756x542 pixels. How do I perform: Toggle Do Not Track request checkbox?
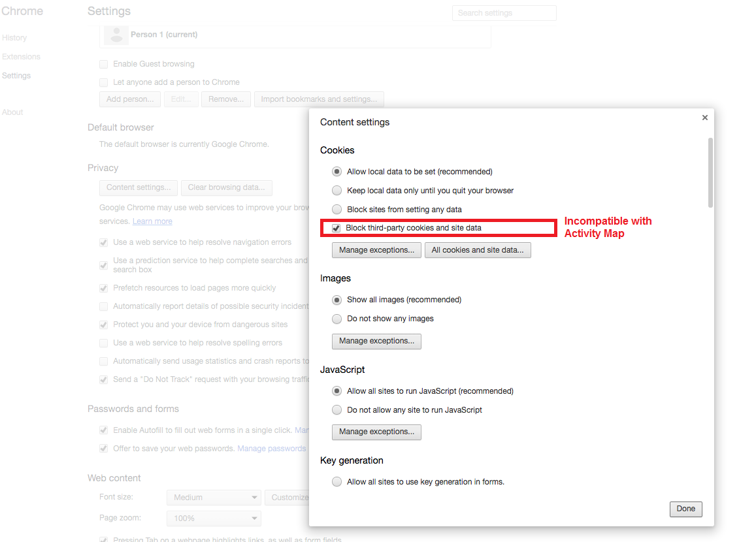click(x=104, y=379)
